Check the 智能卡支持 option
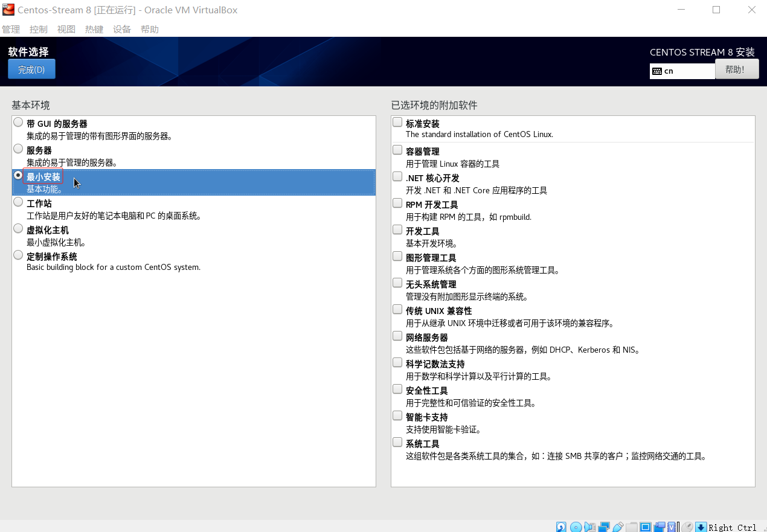 (397, 415)
